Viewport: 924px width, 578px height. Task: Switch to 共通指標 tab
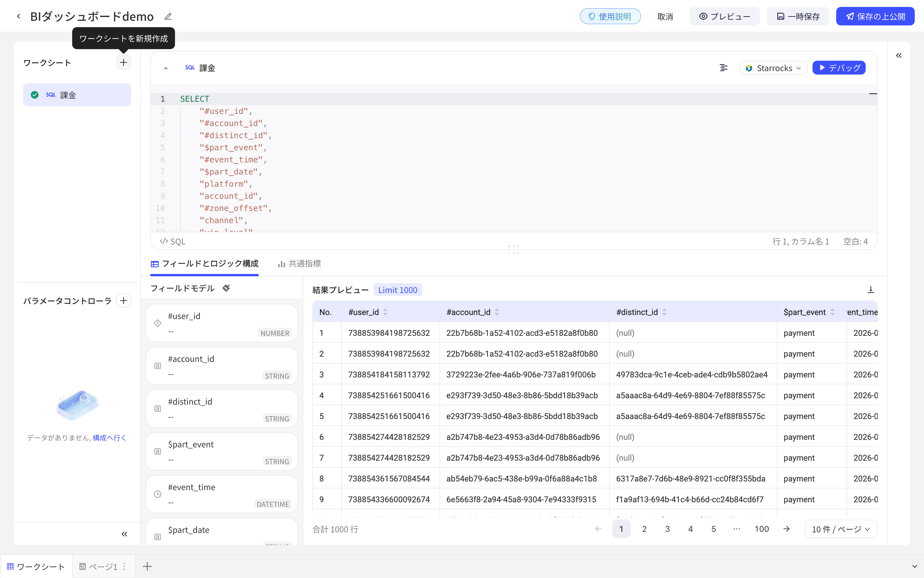299,264
